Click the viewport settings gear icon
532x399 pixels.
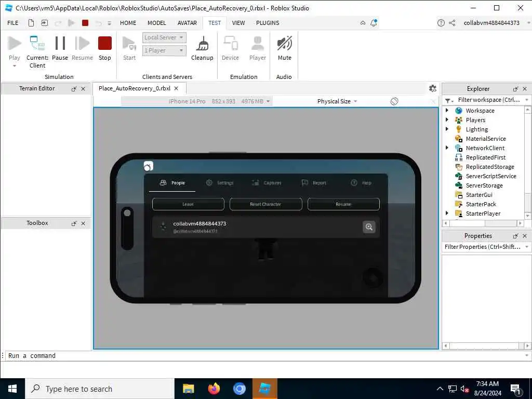tap(433, 88)
